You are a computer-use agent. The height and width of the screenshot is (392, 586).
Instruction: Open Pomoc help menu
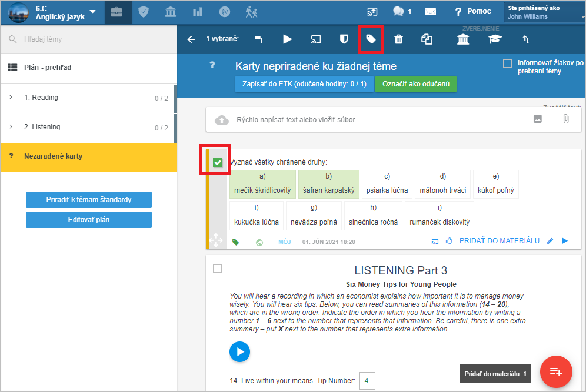[x=472, y=12]
